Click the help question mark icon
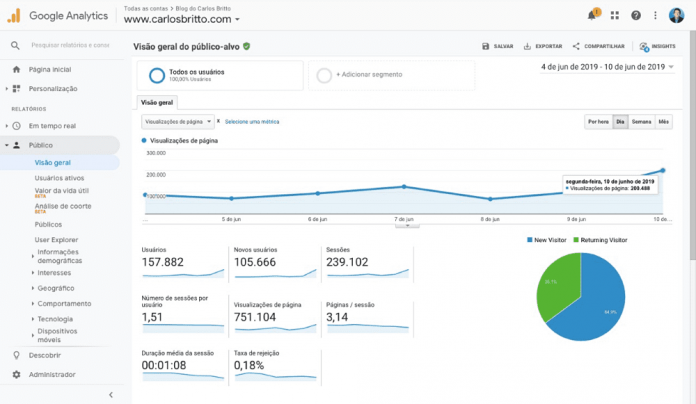The image size is (696, 404). pyautogui.click(x=636, y=15)
